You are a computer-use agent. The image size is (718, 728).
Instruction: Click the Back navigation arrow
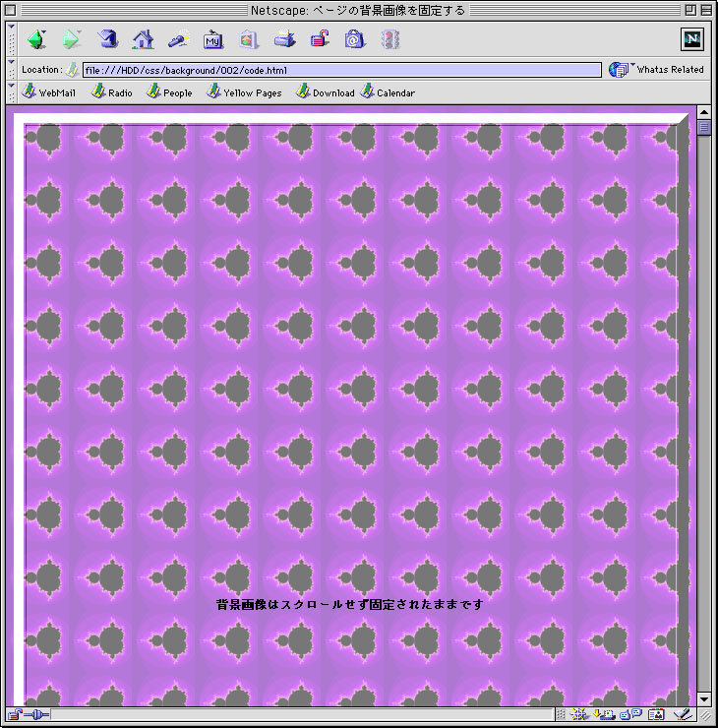(36, 39)
